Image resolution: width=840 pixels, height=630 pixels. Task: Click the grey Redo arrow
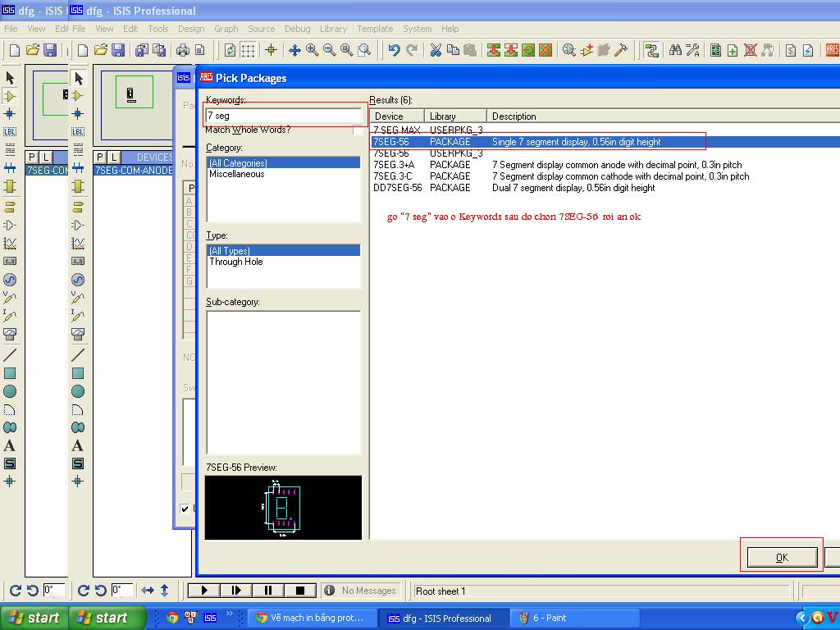coord(412,50)
